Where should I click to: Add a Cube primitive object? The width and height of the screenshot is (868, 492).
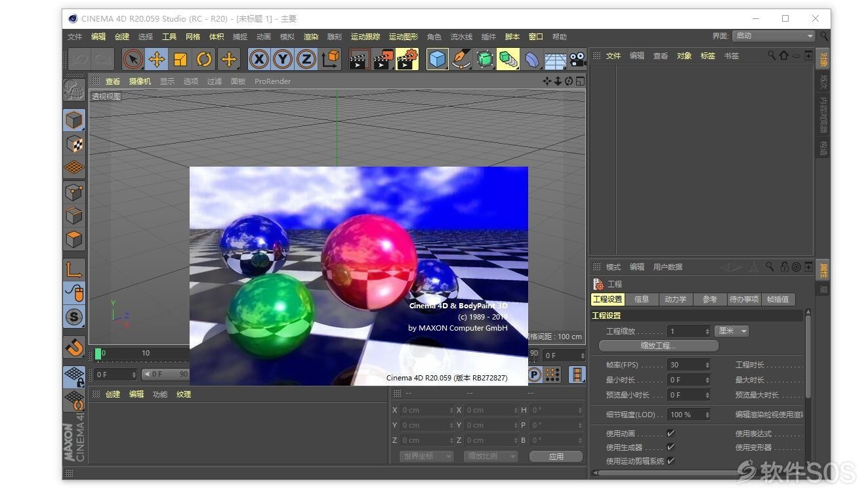[438, 60]
